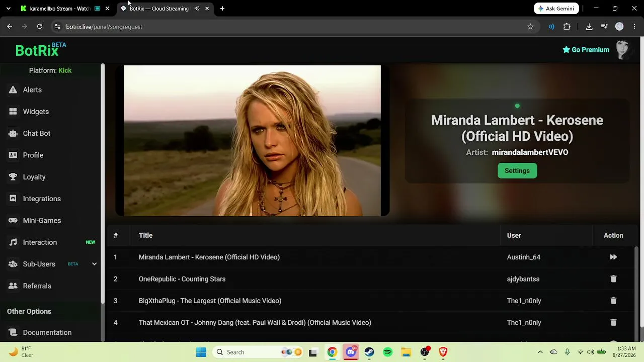Click the address bar URL

point(104,27)
